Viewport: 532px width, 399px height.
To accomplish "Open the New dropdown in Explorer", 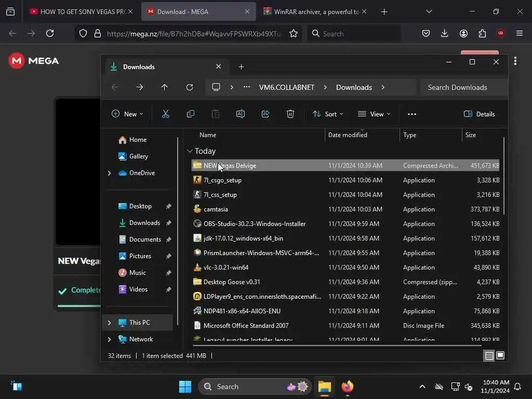I will coord(127,114).
